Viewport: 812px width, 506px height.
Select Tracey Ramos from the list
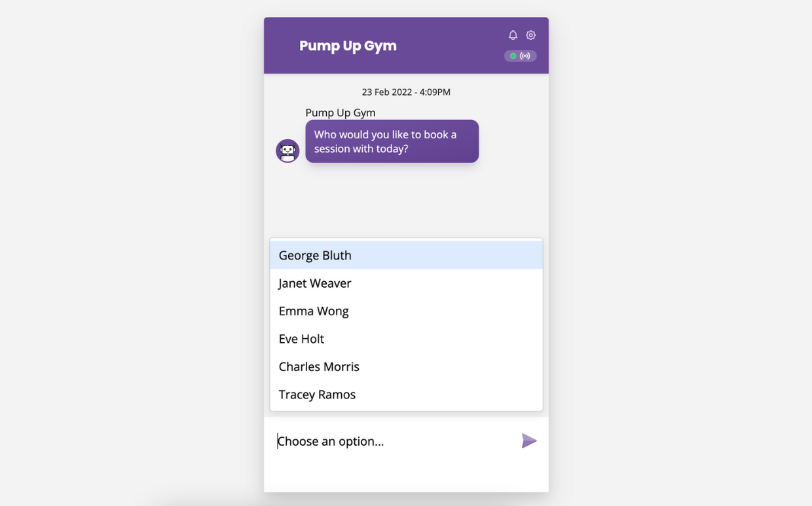click(406, 395)
